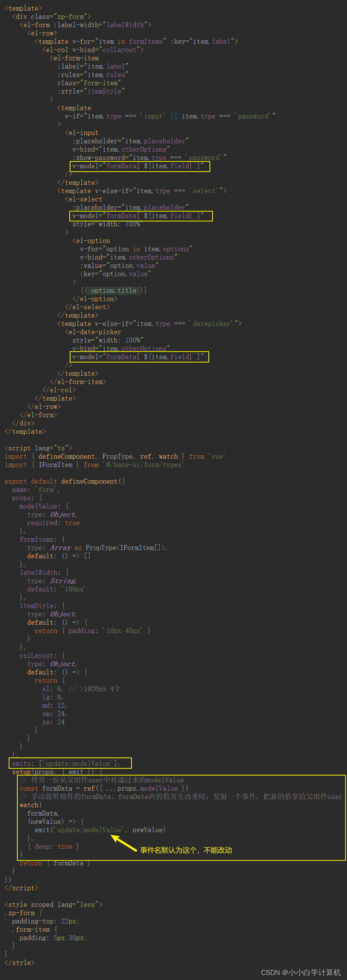The height and width of the screenshot is (980, 347).
Task: Select the (newValue) => { line
Action: pos(55,822)
